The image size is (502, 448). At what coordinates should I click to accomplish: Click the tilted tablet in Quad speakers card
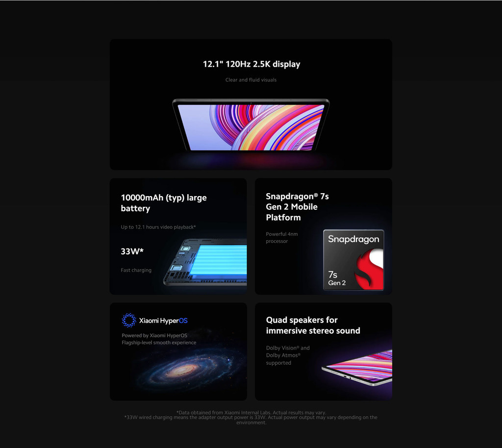tap(357, 368)
